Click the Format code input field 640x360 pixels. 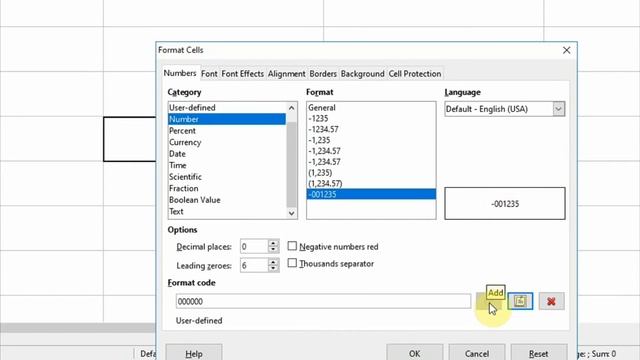(323, 301)
